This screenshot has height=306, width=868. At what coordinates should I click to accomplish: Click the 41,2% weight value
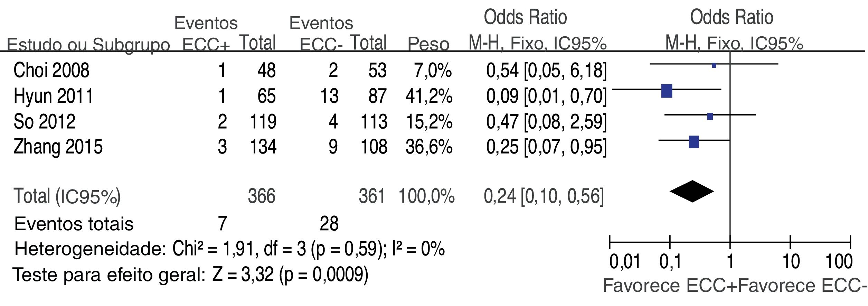click(x=428, y=96)
